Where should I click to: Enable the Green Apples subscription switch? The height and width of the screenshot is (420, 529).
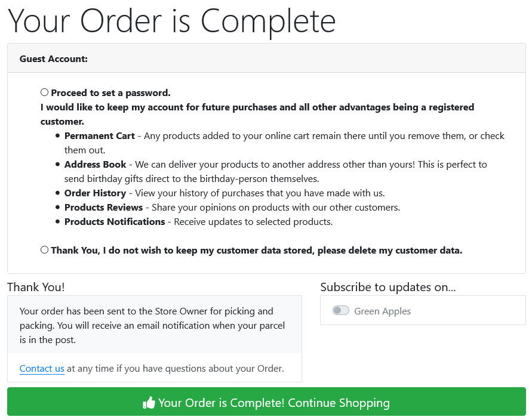tap(341, 310)
